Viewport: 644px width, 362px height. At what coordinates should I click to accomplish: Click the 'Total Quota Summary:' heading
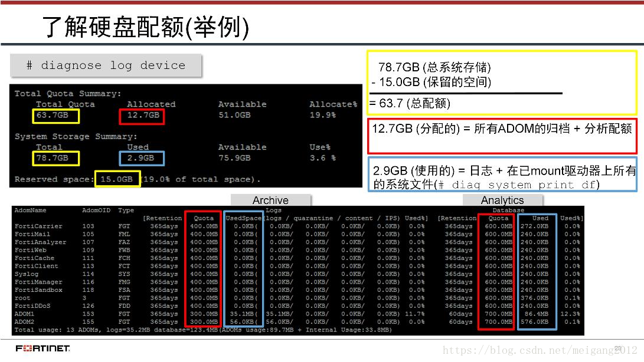[x=68, y=94]
